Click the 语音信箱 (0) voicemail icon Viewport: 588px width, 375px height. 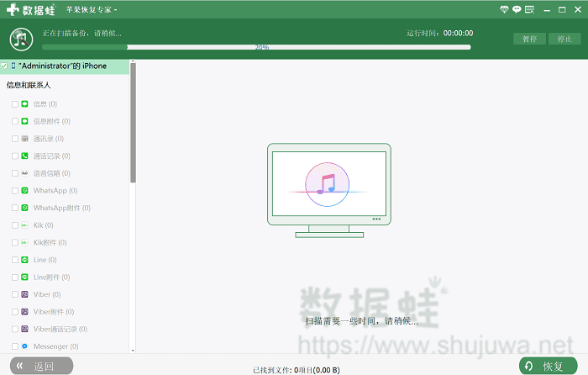[24, 173]
